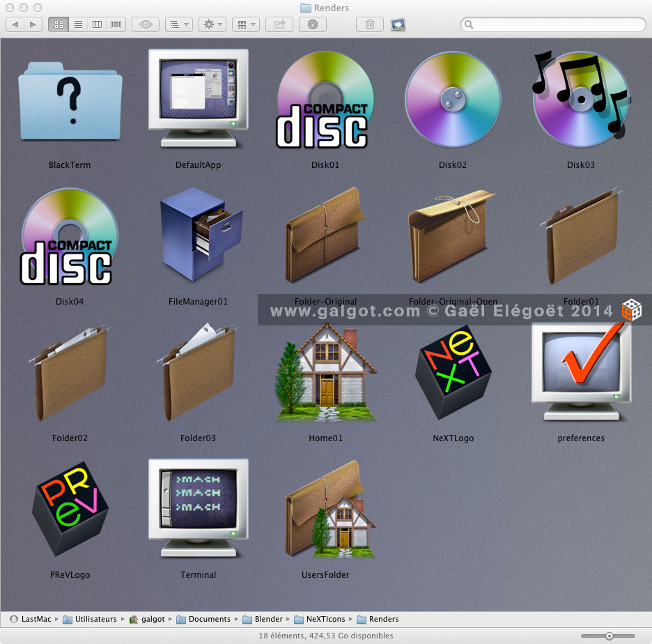Switch to column view mode
Image resolution: width=652 pixels, height=644 pixels.
(97, 24)
